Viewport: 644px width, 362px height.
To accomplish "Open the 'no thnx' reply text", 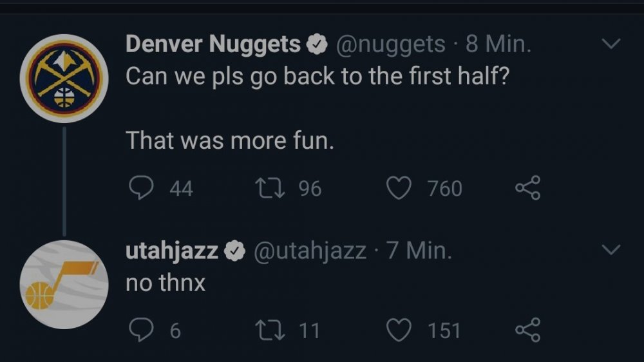I will click(x=166, y=282).
